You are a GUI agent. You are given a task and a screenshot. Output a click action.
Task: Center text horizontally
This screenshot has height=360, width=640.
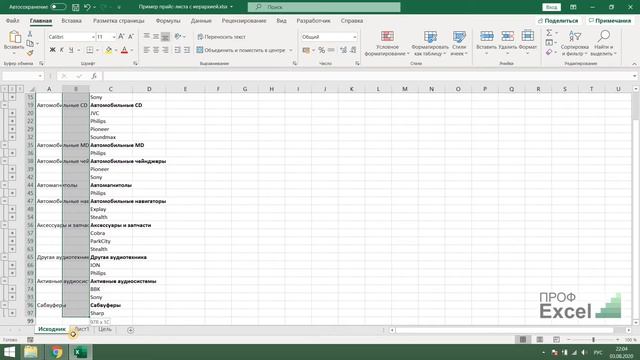click(x=156, y=50)
